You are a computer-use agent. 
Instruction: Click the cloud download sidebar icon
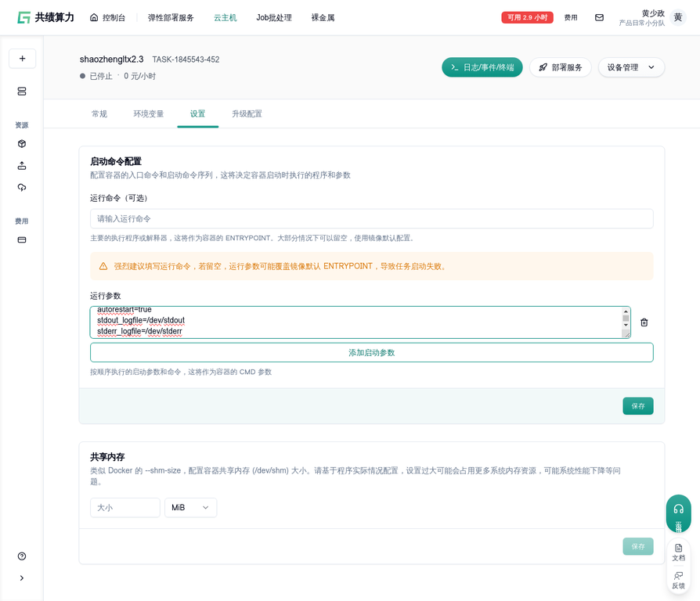(22, 188)
